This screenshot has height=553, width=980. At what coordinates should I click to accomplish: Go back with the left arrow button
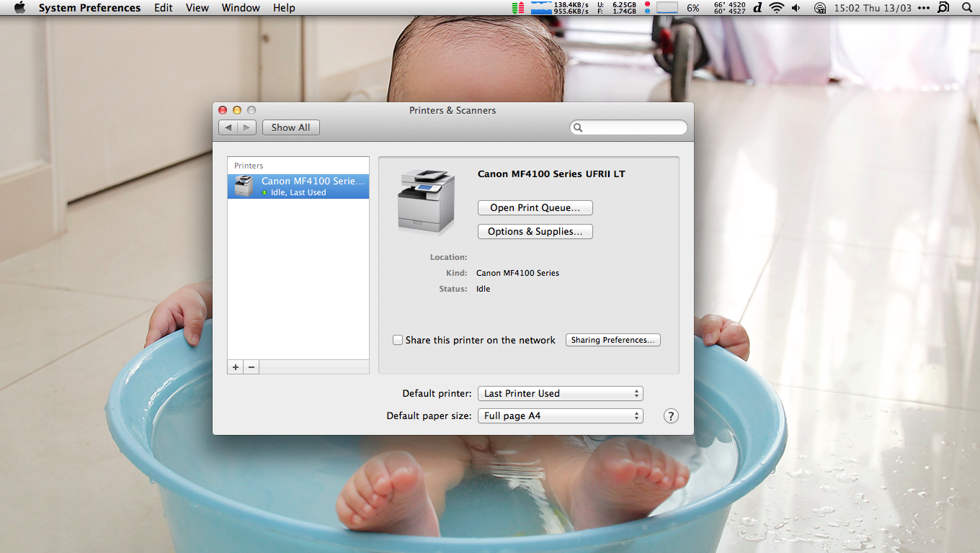tap(228, 127)
